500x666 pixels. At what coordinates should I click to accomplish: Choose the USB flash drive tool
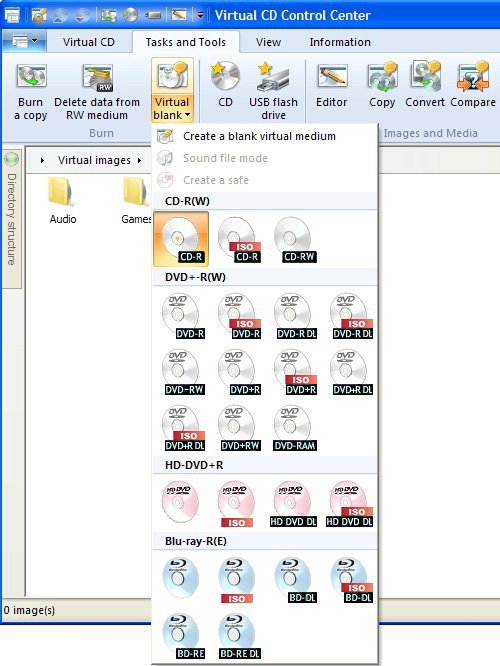[x=273, y=91]
